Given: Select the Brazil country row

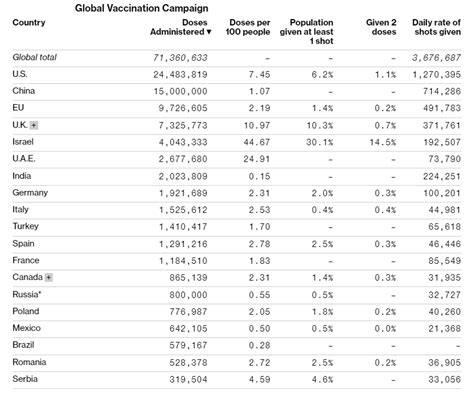Looking at the screenshot, I should coord(237,345).
